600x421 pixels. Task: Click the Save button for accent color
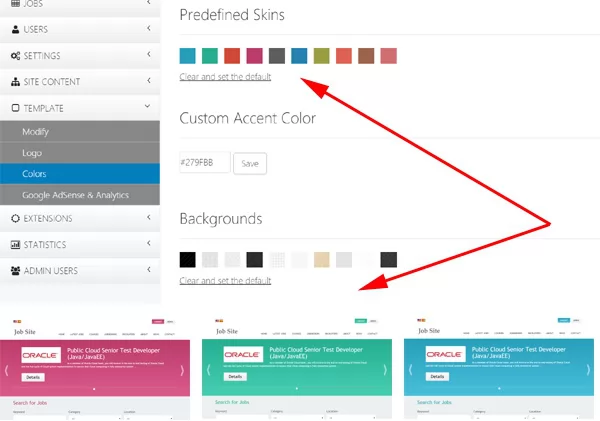[x=249, y=163]
